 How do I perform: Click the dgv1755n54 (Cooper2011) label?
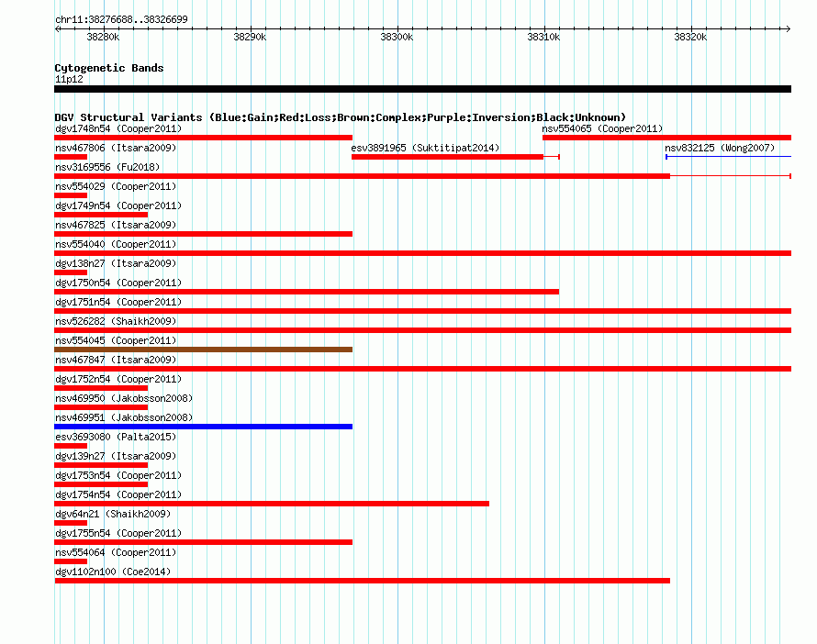coord(118,533)
